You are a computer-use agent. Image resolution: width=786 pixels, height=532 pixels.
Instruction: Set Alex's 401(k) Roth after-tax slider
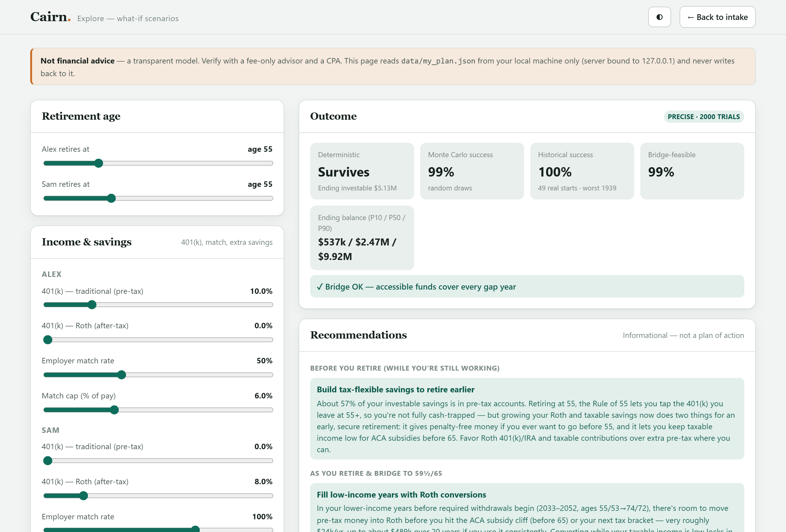click(x=158, y=339)
